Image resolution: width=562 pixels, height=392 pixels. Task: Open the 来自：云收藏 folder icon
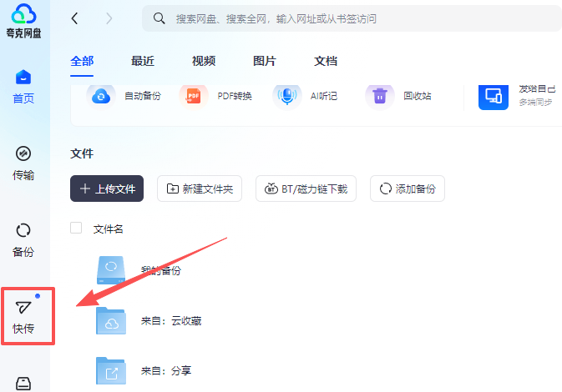(111, 321)
